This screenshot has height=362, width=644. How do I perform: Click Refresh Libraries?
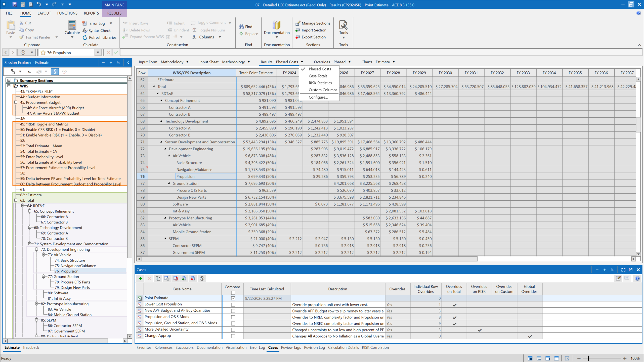pyautogui.click(x=100, y=37)
